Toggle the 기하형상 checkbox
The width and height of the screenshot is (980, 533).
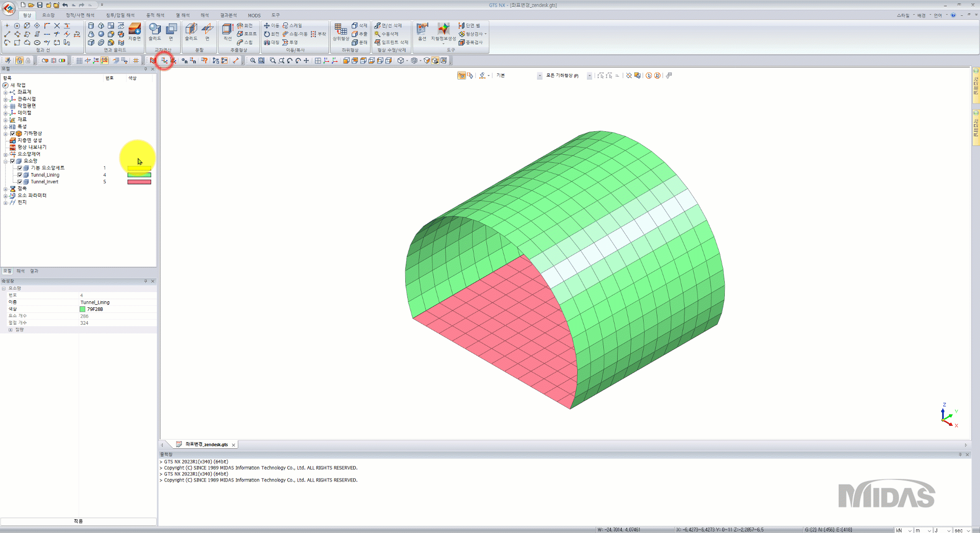click(13, 133)
